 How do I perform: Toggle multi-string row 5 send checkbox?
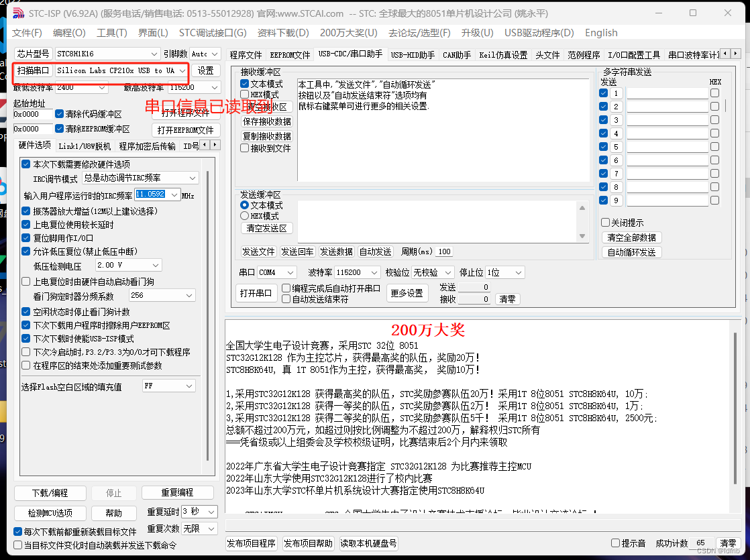(604, 147)
